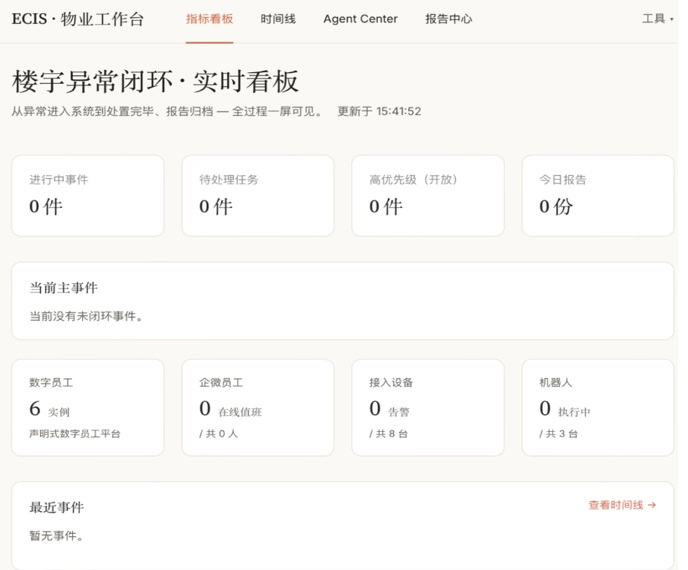Click the 楼宇异常闭环 · 实时看板 page title

(155, 82)
